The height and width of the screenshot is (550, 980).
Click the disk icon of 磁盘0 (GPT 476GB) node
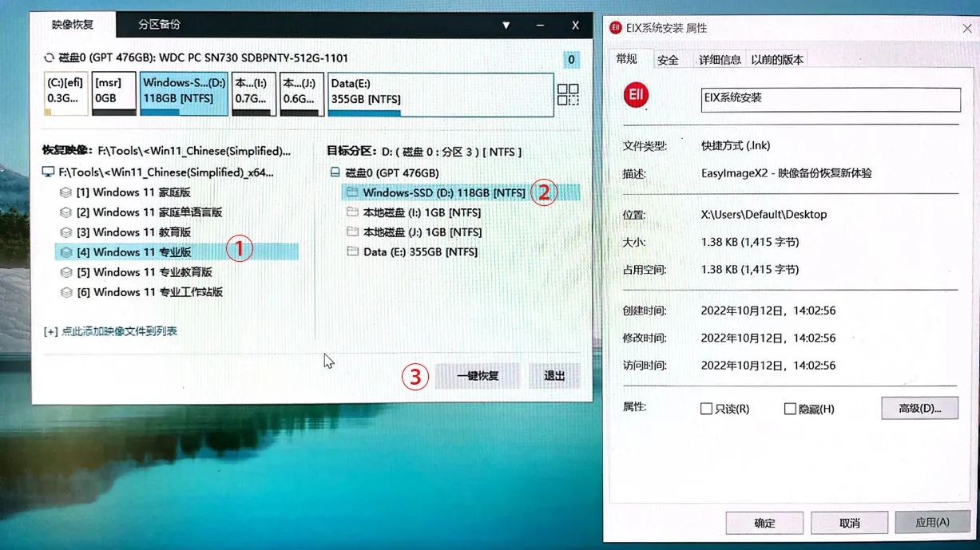pos(335,172)
